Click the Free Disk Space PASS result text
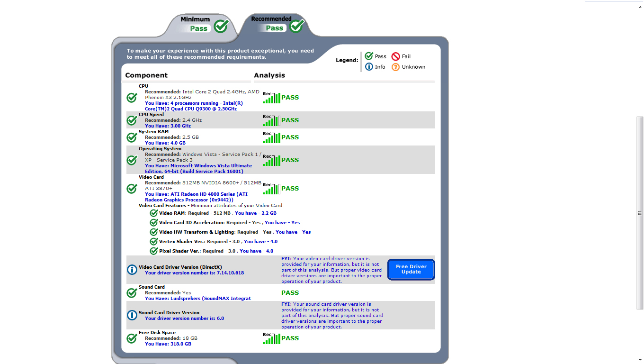This screenshot has width=644, height=364. tap(290, 338)
